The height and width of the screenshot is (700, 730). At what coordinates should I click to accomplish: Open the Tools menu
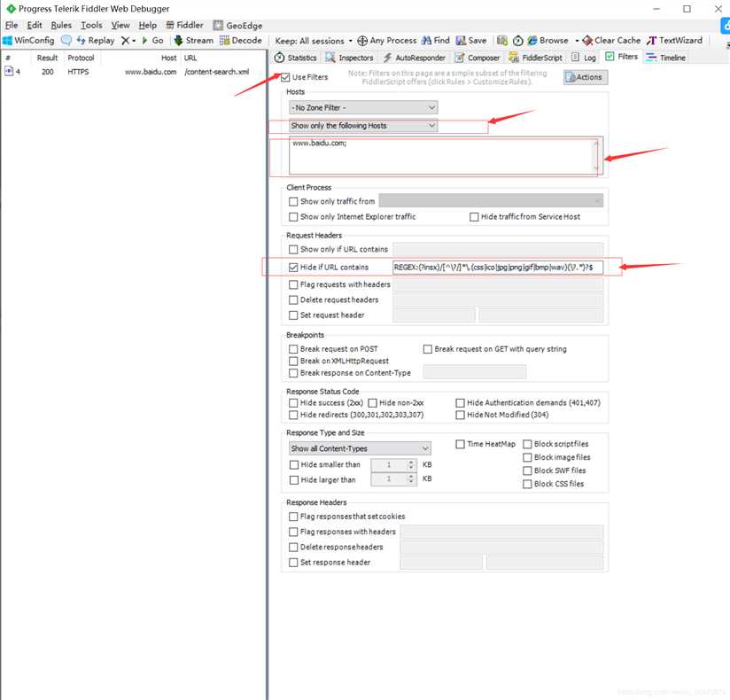point(91,25)
